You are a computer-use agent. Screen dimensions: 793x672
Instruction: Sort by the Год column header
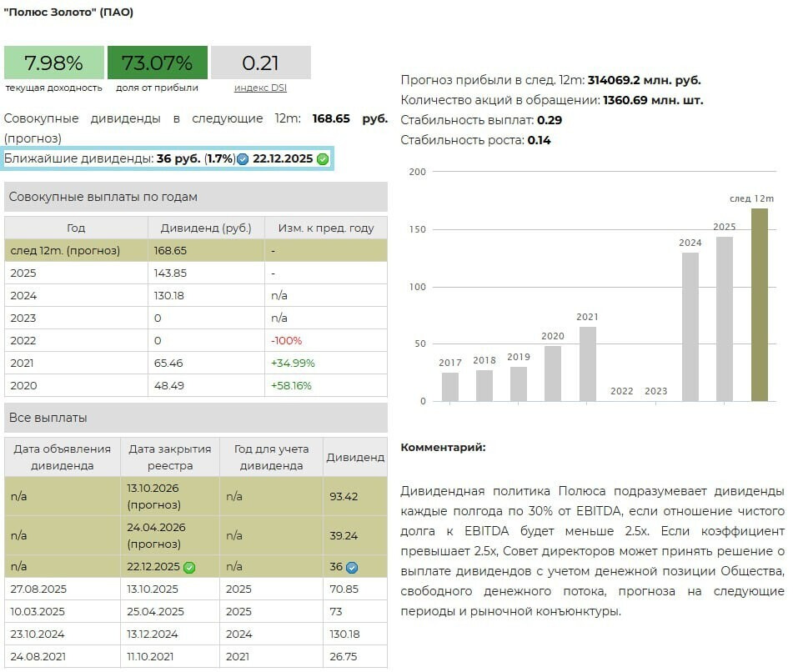[76, 228]
